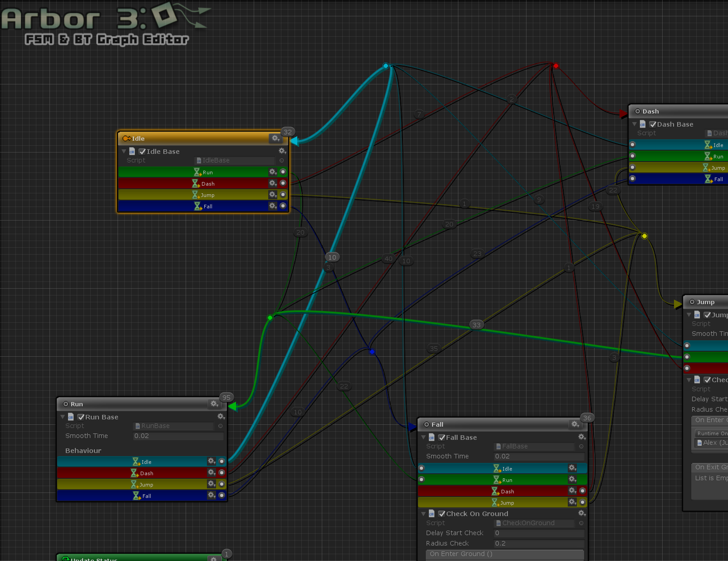Collapse the Dash Base behaviour foldout
Viewport: 728px width, 561px height.
point(635,124)
